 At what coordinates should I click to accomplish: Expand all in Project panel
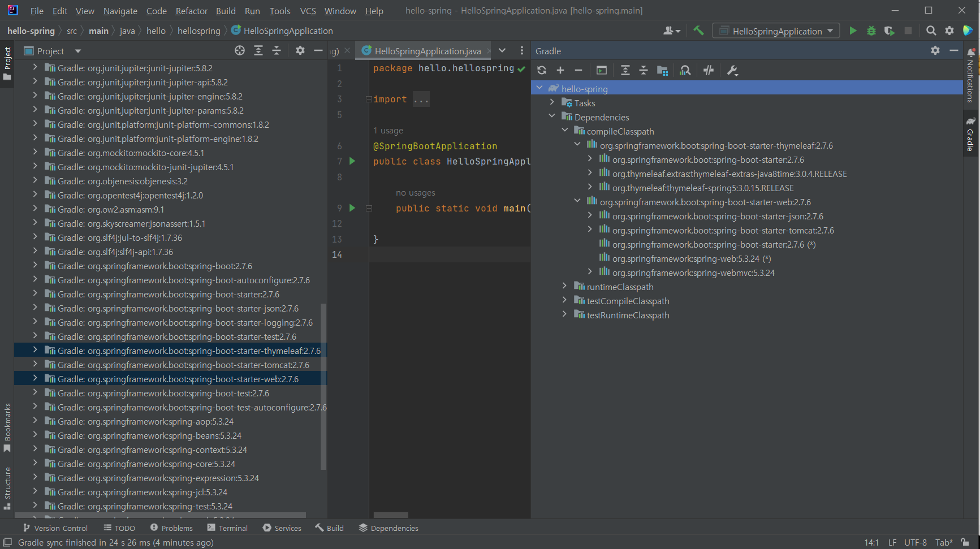258,51
